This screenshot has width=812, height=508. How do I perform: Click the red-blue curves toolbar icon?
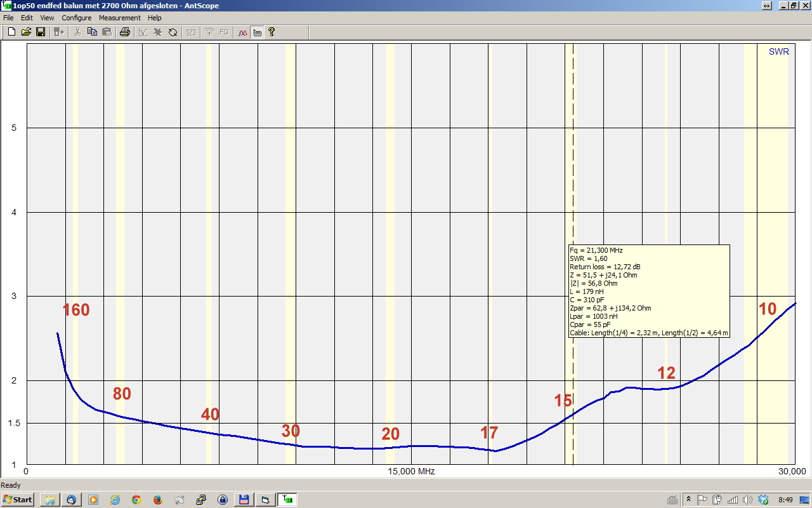coord(243,32)
